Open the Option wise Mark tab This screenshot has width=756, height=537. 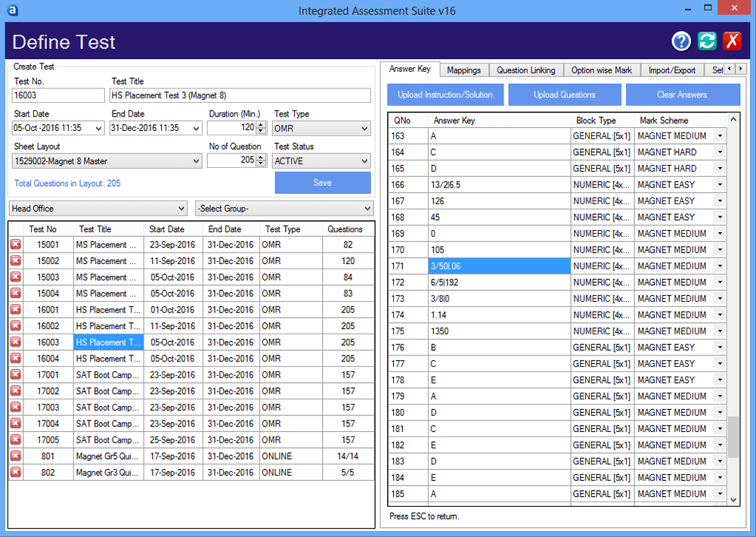(602, 70)
